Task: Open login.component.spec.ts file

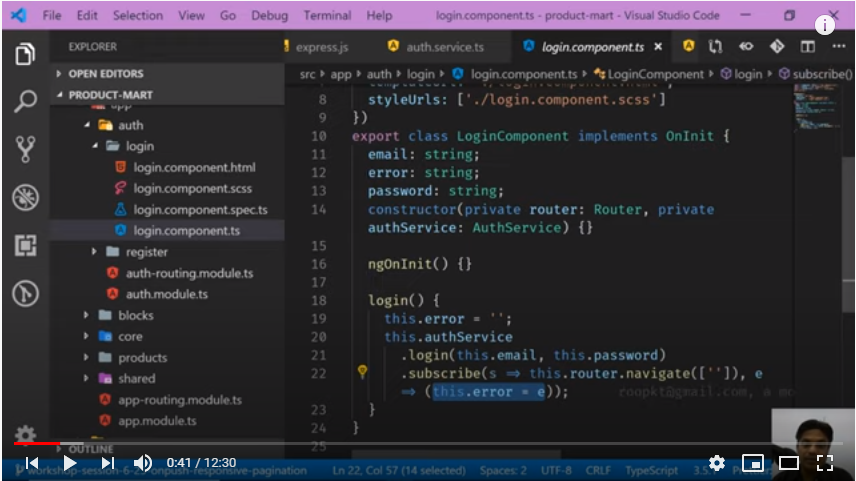Action: (x=200, y=210)
